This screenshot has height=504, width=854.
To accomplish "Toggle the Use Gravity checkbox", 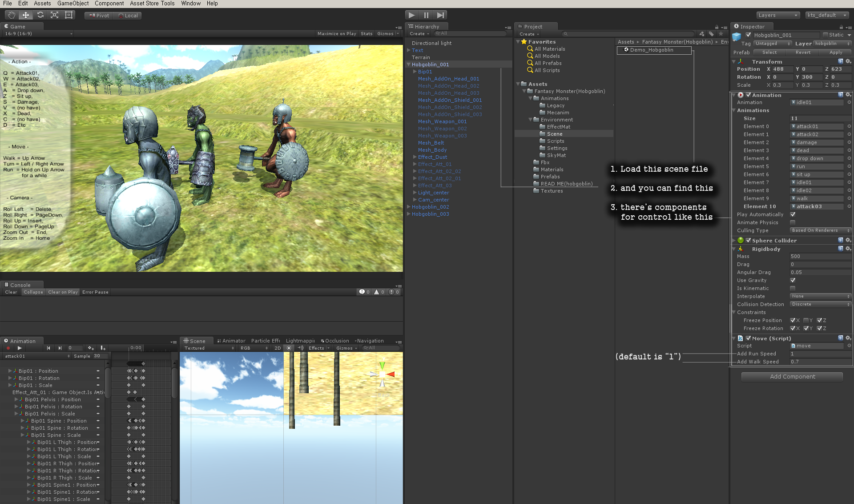I will coord(793,280).
